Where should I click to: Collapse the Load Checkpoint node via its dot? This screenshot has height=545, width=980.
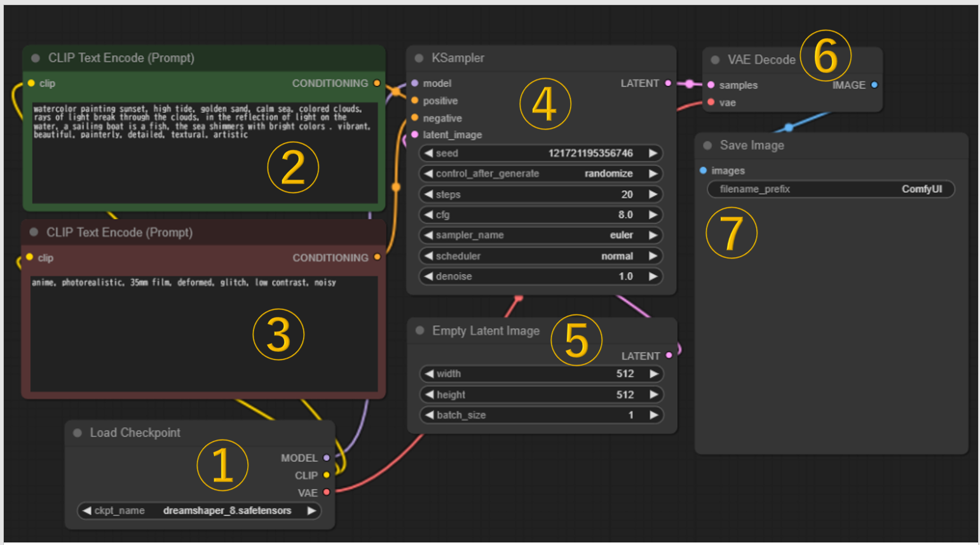point(78,433)
